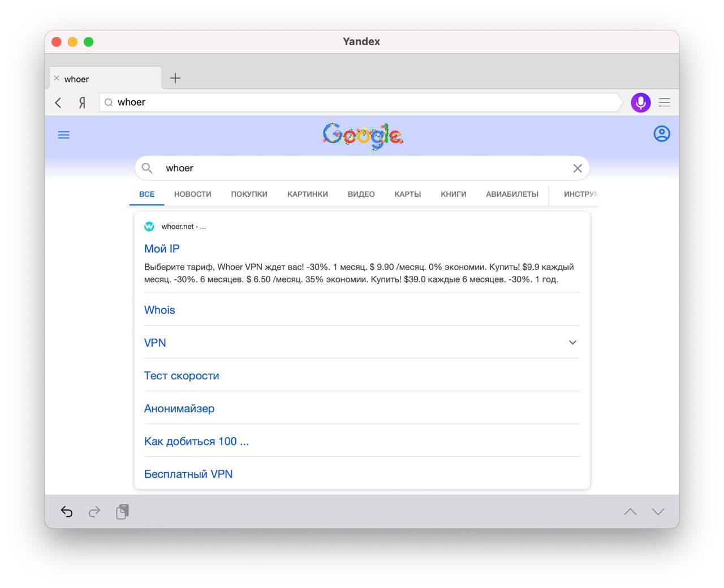Switch to the НОВОСТИ tab
Viewport: 724px width, 588px height.
(x=193, y=194)
